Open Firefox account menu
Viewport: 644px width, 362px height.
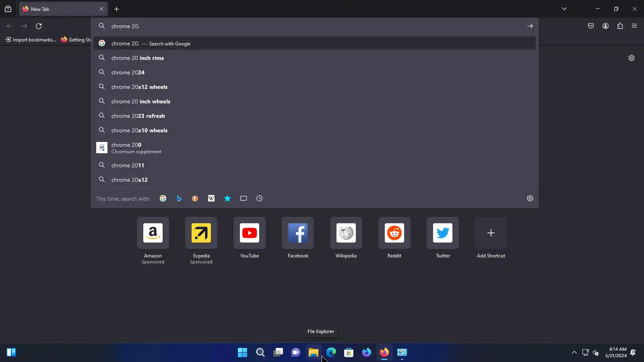605,26
